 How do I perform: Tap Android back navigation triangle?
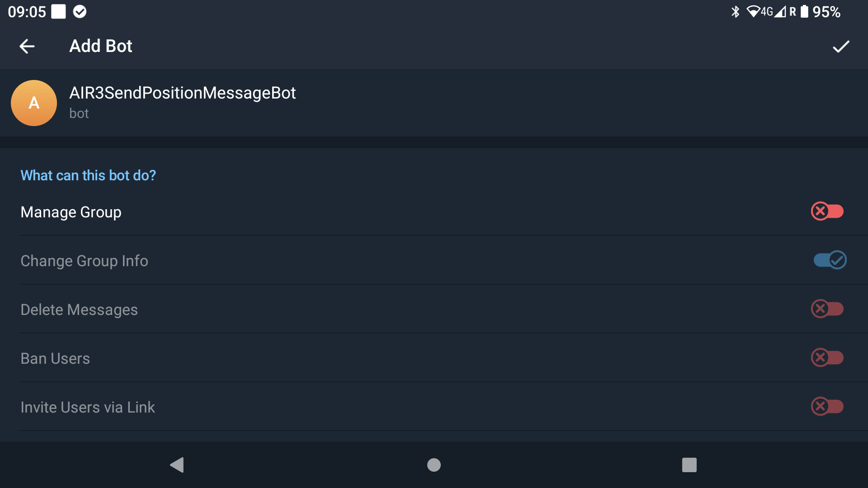click(x=177, y=465)
